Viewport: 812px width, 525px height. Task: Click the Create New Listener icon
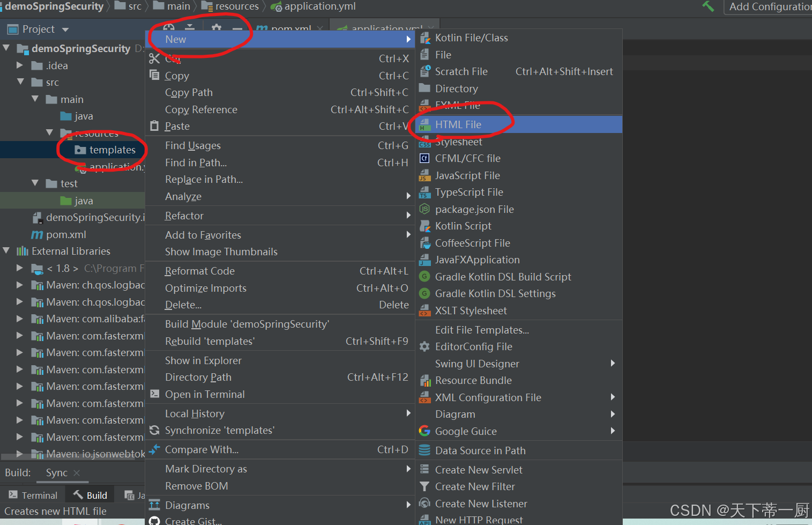tap(425, 504)
